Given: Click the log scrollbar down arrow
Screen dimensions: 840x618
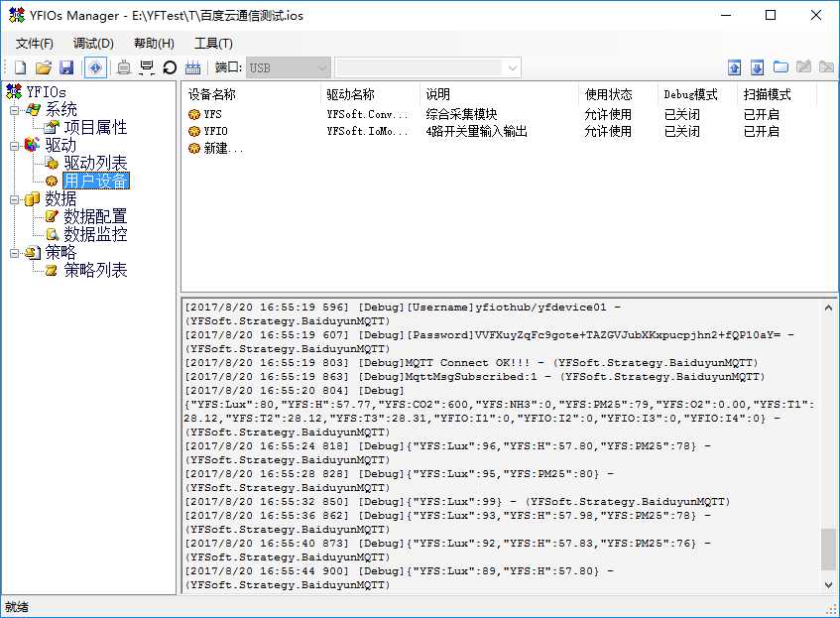Looking at the screenshot, I should tap(828, 584).
